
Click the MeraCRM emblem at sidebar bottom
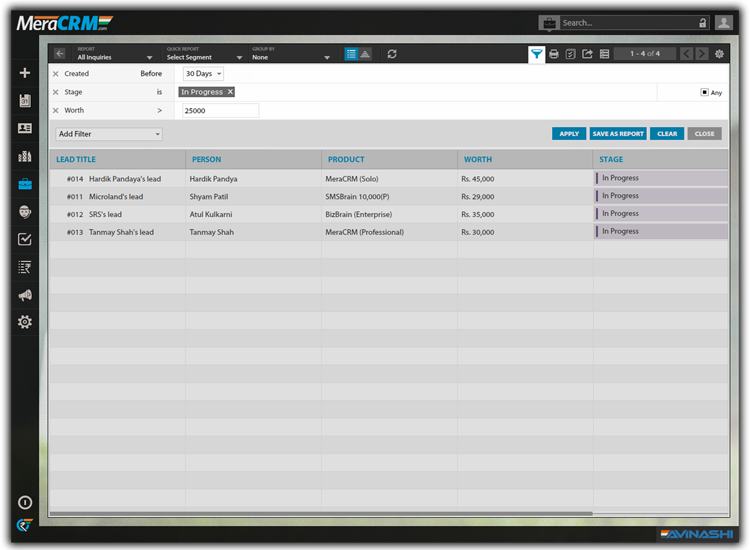click(x=25, y=525)
